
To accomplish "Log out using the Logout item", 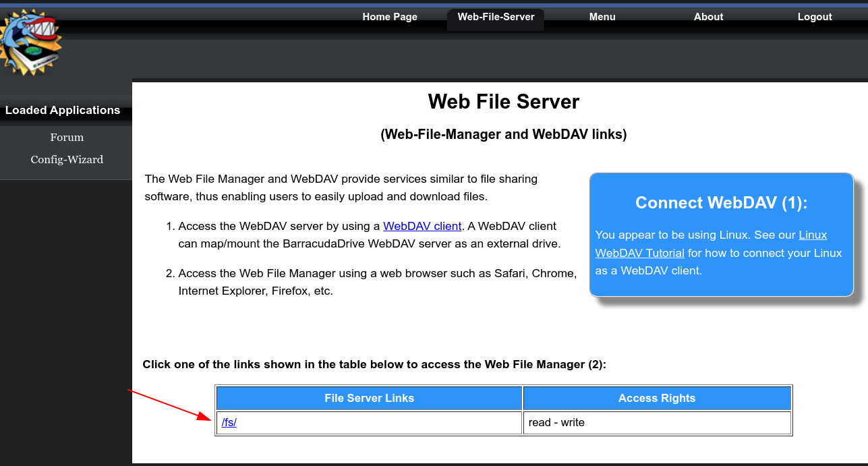I will [815, 17].
